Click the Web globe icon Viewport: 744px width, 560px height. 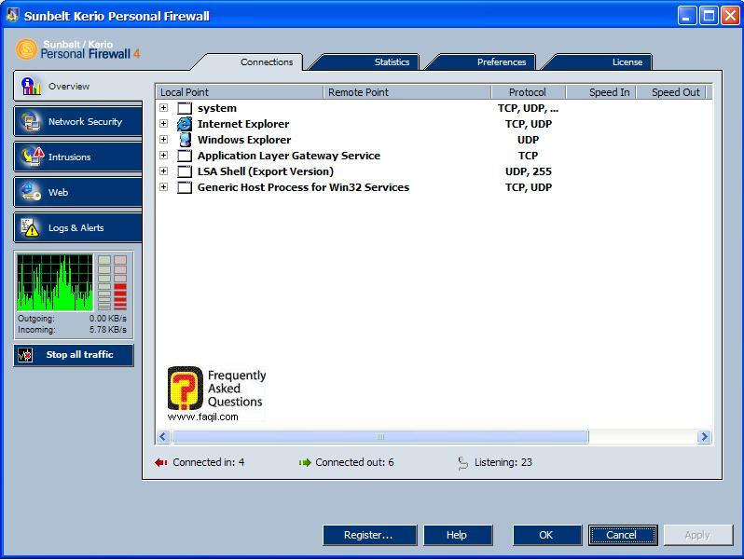coord(32,192)
